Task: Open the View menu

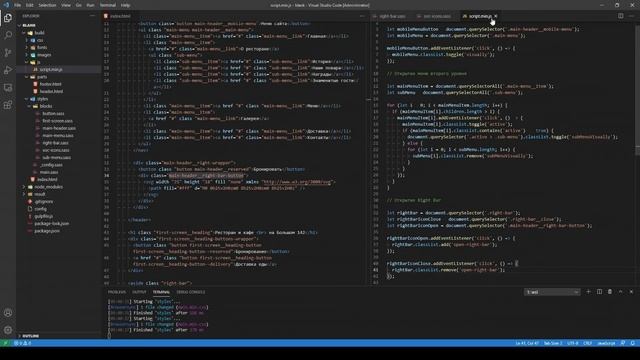Action: (x=66, y=5)
